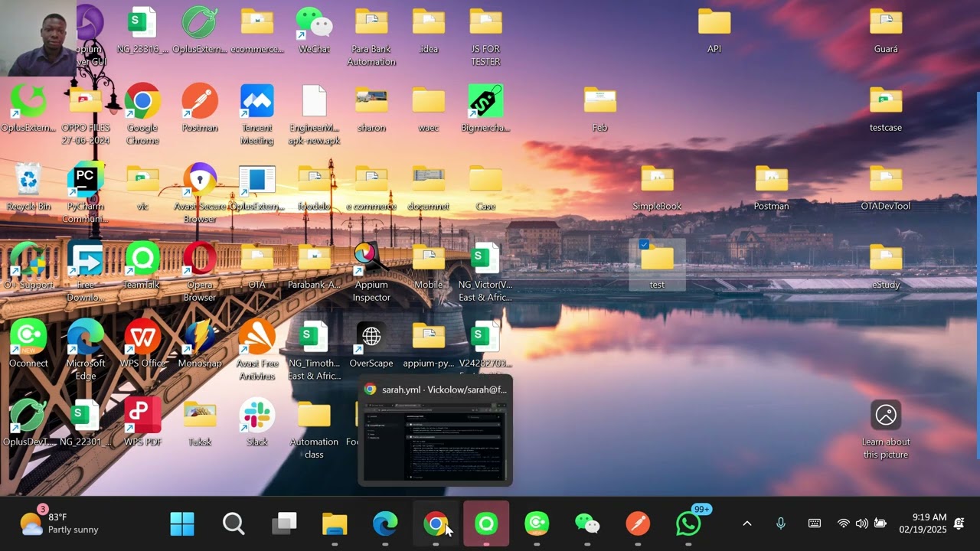Select the SimpleBook folder
This screenshot has height=551, width=980.
[x=657, y=186]
